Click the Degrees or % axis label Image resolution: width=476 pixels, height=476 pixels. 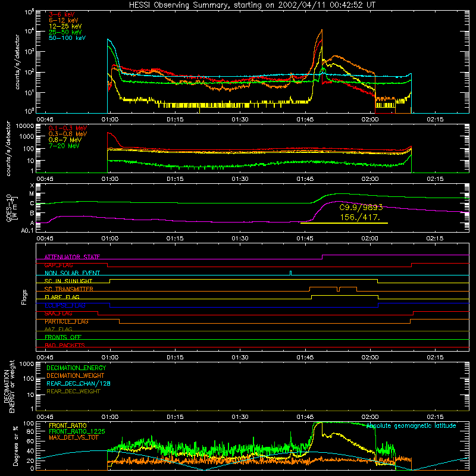point(15,446)
